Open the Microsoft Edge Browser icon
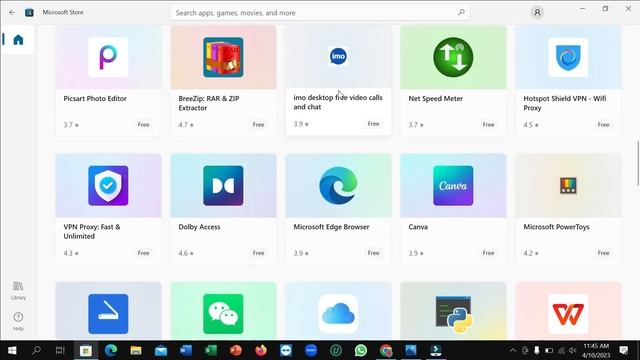Image resolution: width=640 pixels, height=360 pixels. coord(338,185)
